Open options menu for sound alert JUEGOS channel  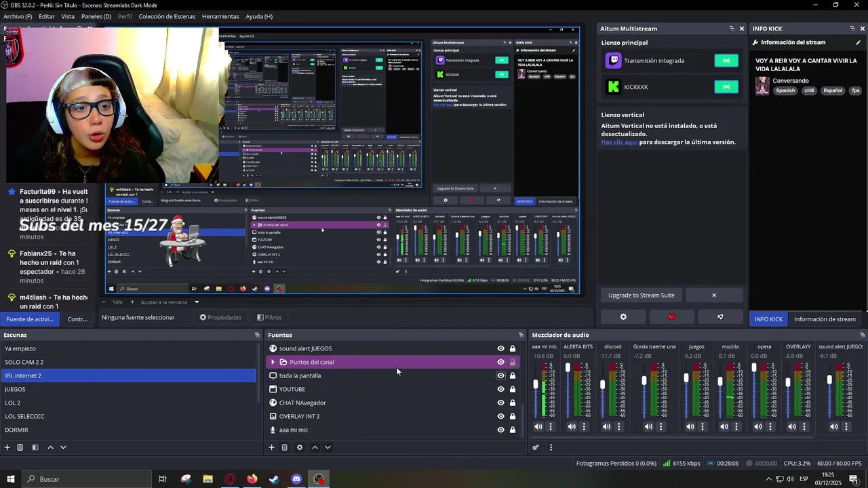coord(846,427)
